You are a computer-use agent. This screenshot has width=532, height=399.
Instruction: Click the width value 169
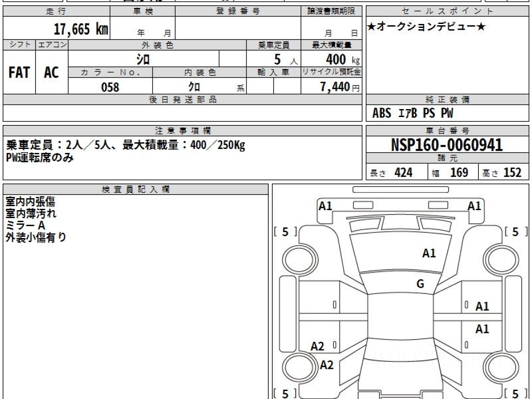pos(459,172)
